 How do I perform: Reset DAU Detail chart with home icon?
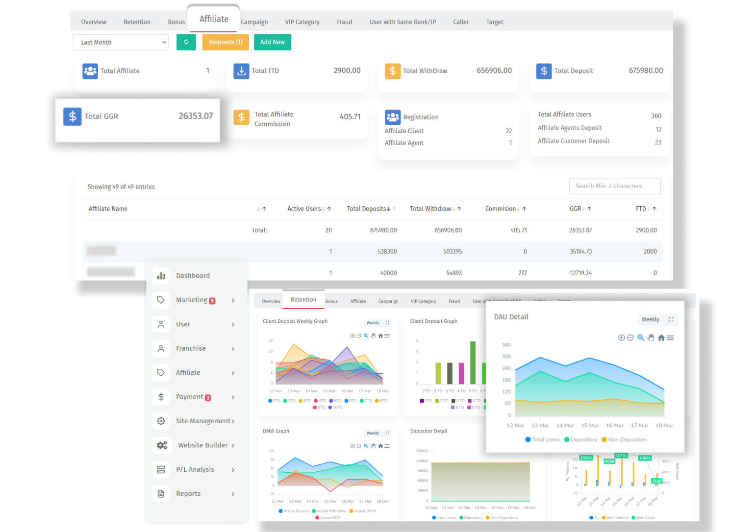pos(661,338)
